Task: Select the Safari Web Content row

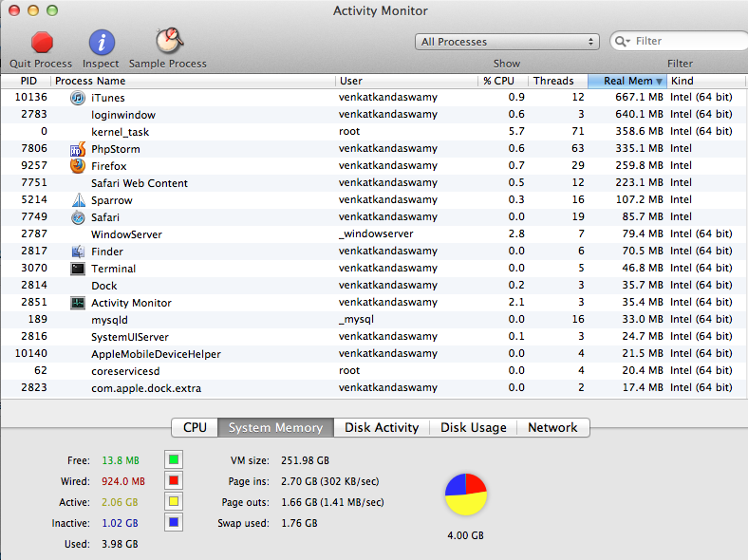Action: click(374, 183)
